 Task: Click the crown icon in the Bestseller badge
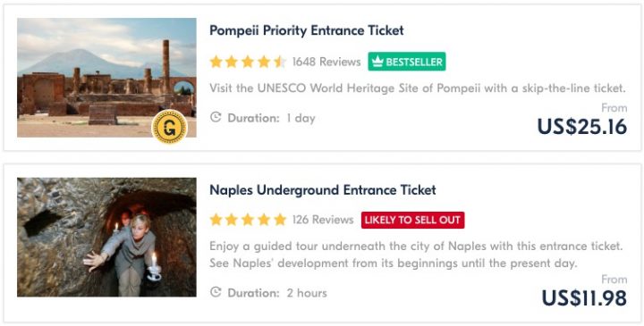click(x=377, y=62)
